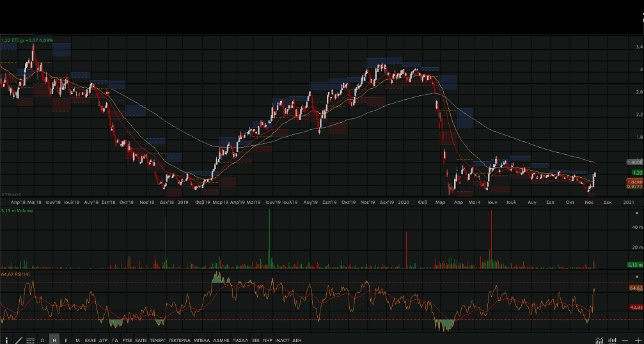
Task: Switch to the M timeframe
Action: pyautogui.click(x=77, y=340)
